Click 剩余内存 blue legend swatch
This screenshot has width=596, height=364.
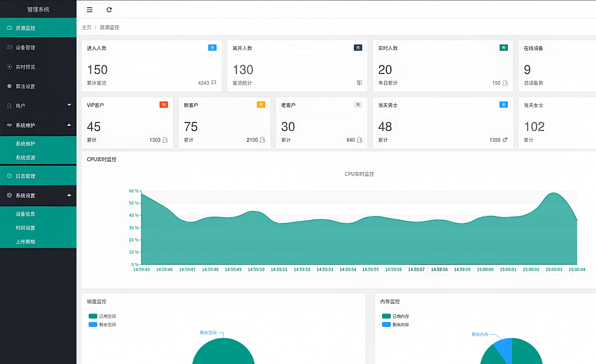click(x=386, y=324)
